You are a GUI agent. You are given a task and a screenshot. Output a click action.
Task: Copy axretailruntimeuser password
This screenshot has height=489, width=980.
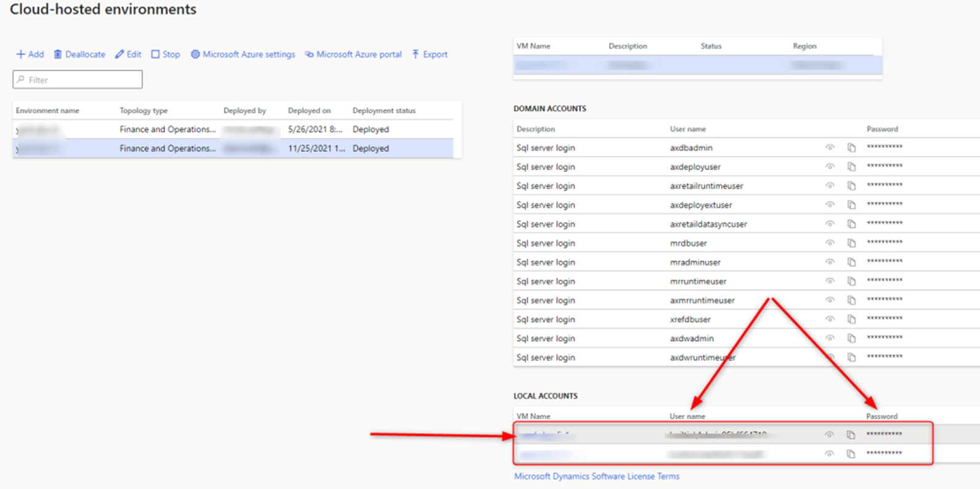coord(851,185)
